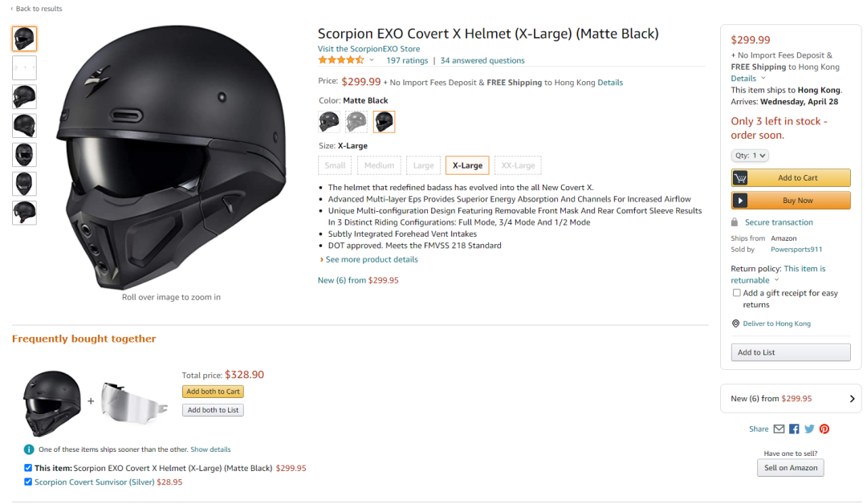
Task: Uncheck the Scorpion Covert Sunvisor checkbox
Action: click(27, 482)
